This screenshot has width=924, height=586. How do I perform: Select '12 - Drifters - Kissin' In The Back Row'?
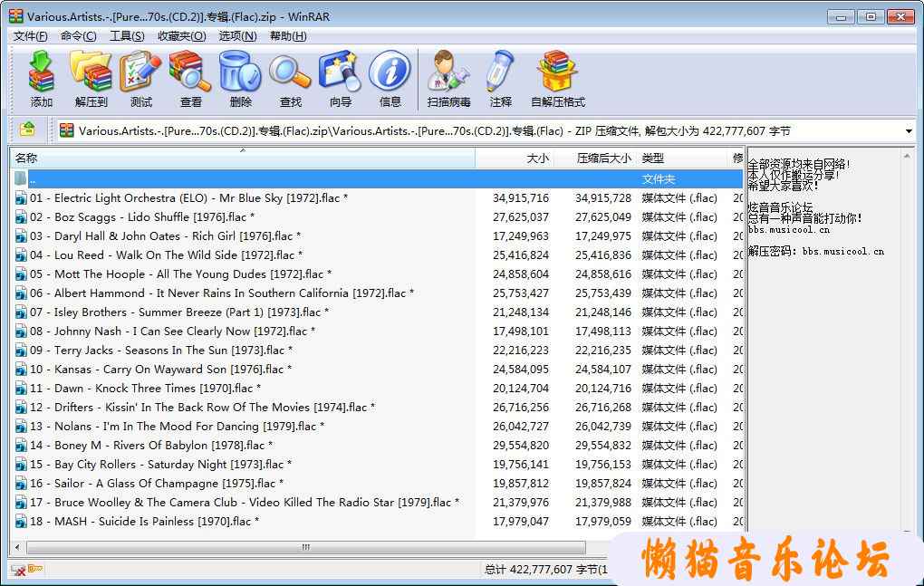click(x=203, y=407)
